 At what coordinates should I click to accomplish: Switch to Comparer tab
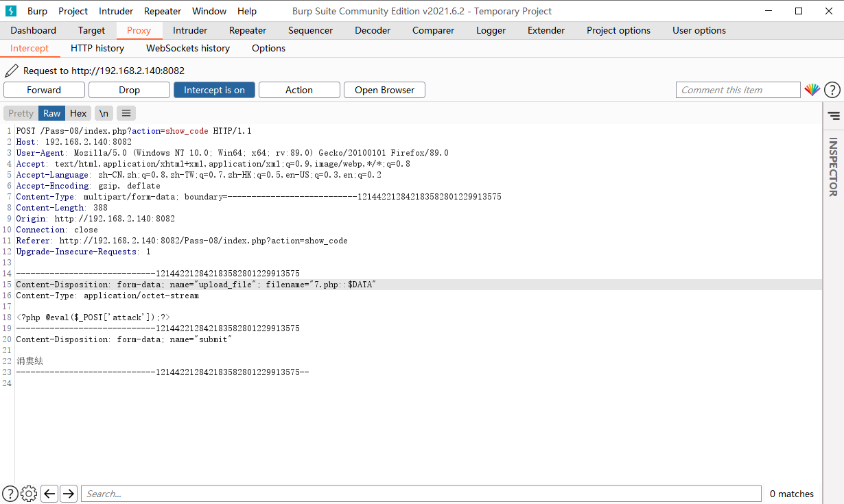pyautogui.click(x=433, y=30)
